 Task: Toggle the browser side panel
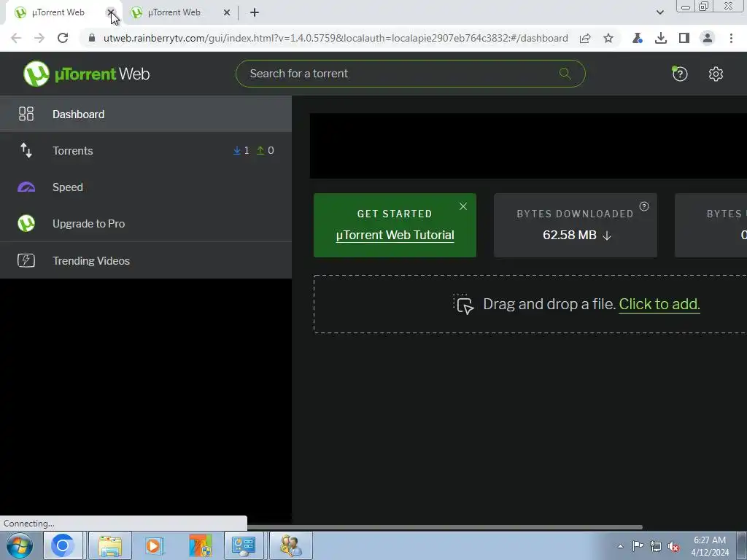pyautogui.click(x=684, y=38)
